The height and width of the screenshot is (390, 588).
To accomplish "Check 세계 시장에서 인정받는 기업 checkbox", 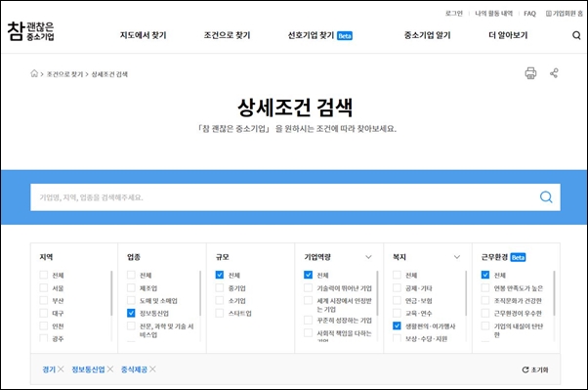I will pyautogui.click(x=308, y=300).
